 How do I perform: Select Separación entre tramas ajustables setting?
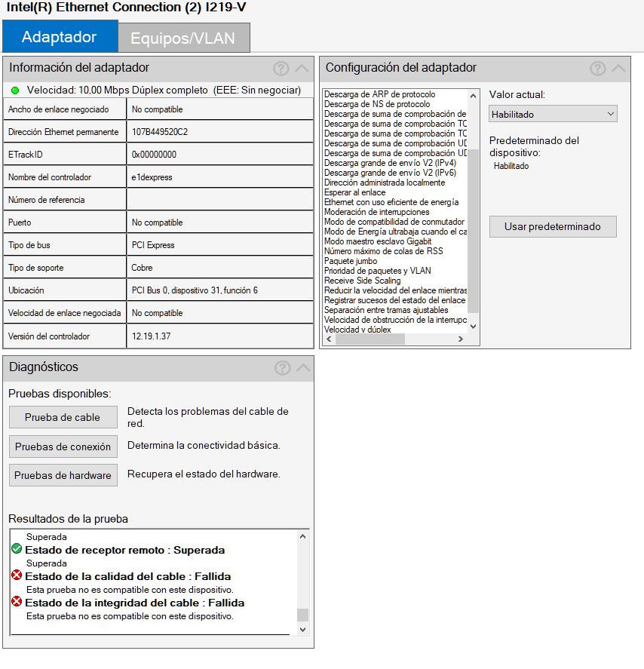click(x=386, y=310)
